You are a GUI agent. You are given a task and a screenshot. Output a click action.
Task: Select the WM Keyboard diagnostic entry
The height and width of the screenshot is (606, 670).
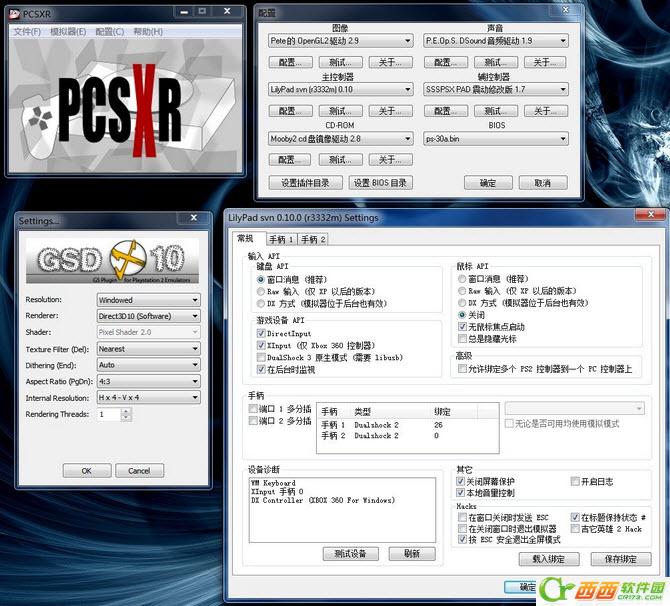pos(273,483)
